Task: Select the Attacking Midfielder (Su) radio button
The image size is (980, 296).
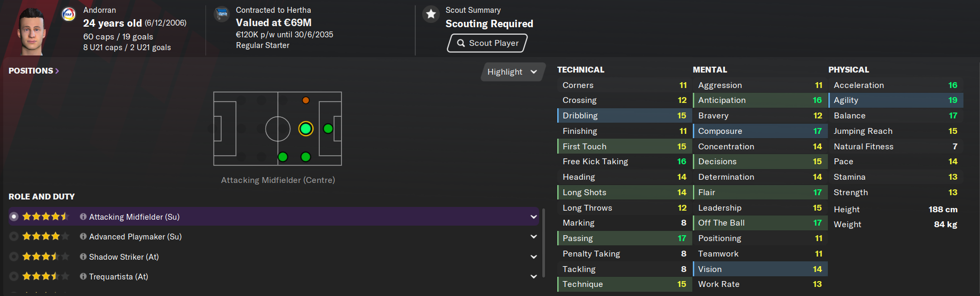Action: (14, 217)
